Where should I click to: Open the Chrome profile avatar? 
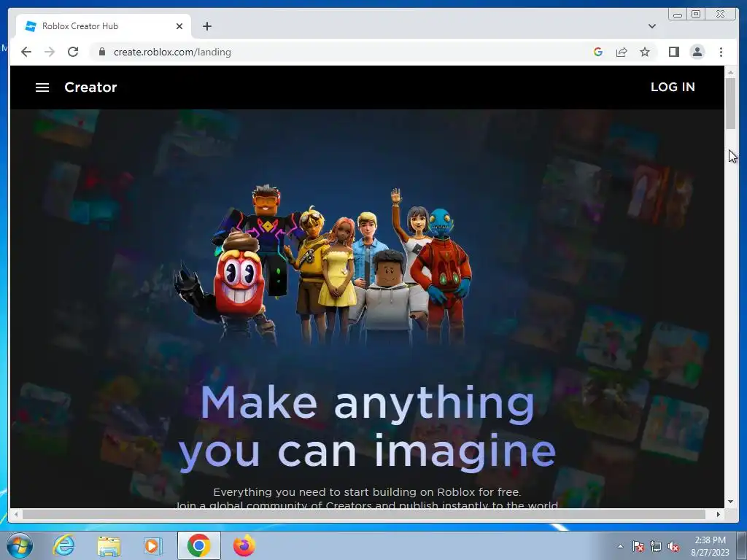click(x=697, y=52)
